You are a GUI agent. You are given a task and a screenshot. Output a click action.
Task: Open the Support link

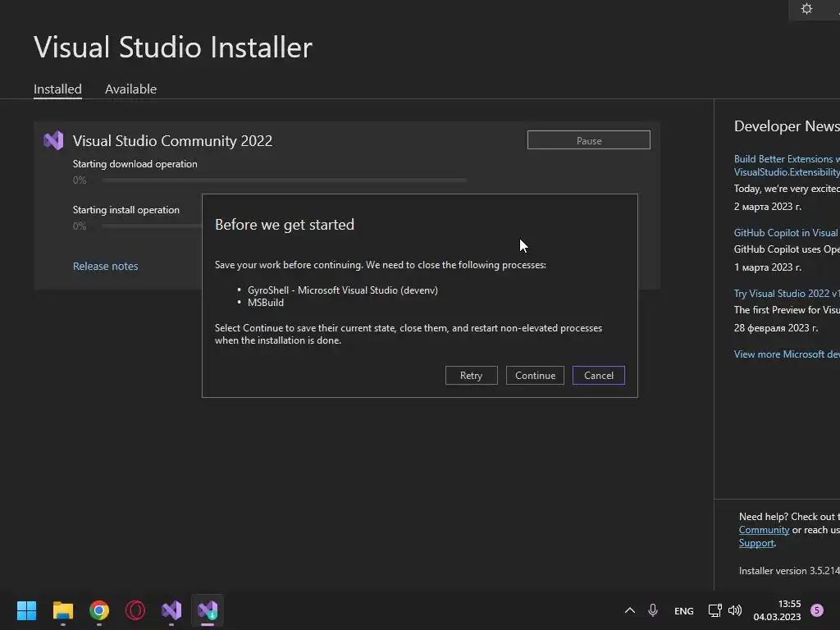[756, 543]
